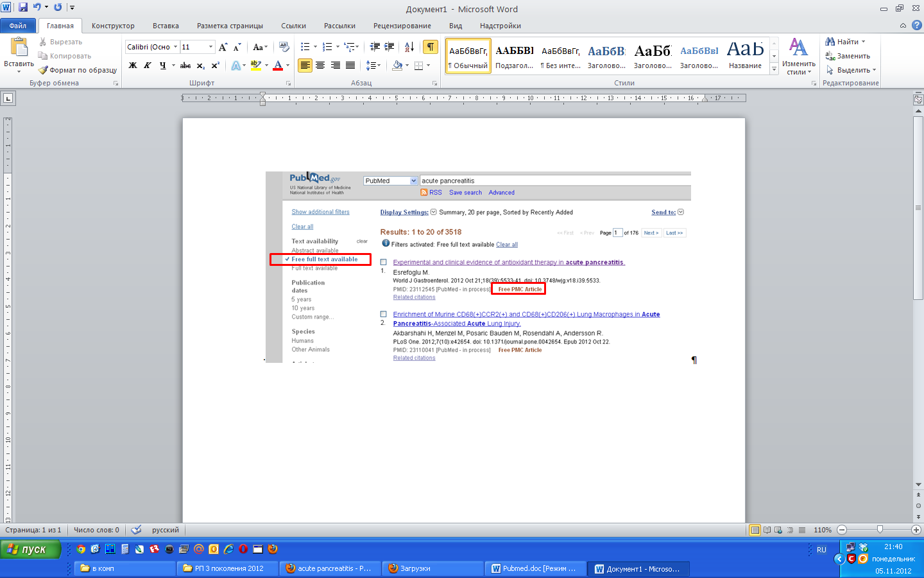This screenshot has width=924, height=578.
Task: Apply superscript formatting
Action: coord(216,66)
